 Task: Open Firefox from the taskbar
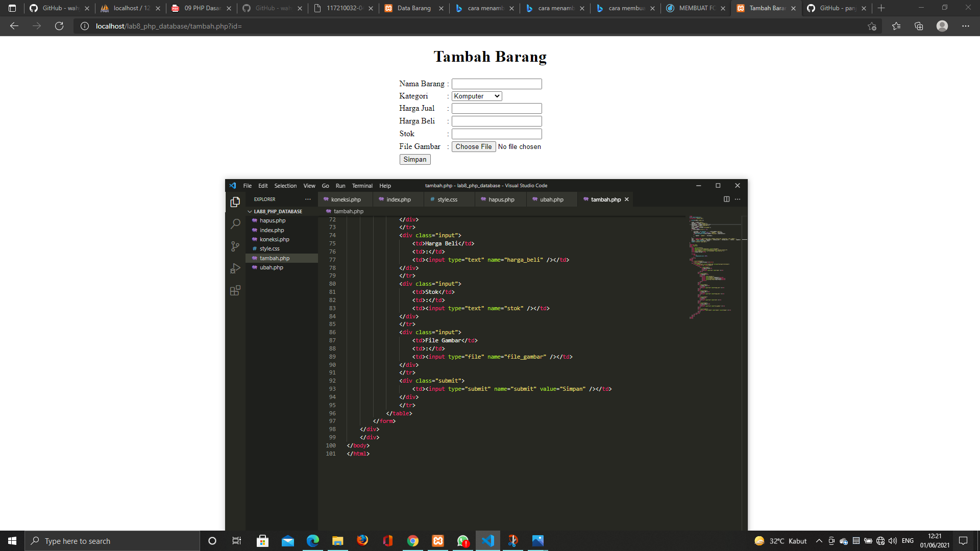coord(362,541)
